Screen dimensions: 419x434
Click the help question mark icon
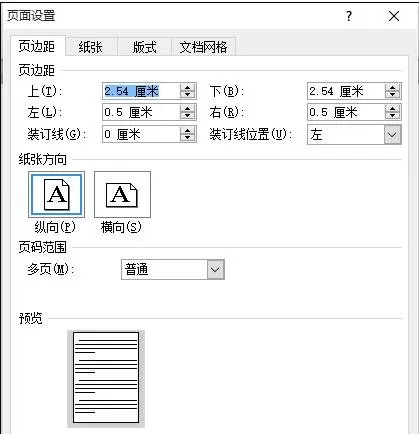tap(349, 16)
